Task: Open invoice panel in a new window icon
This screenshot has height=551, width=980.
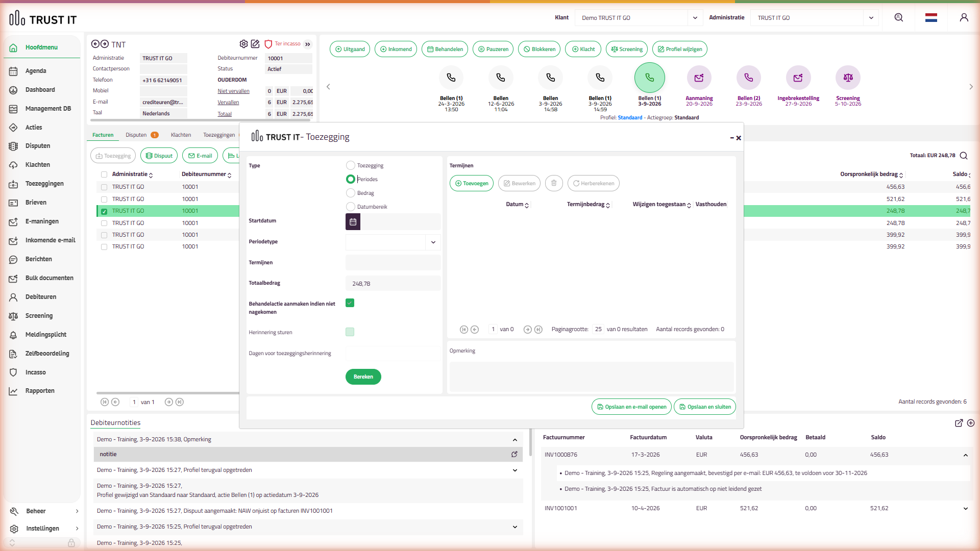Action: pyautogui.click(x=959, y=423)
